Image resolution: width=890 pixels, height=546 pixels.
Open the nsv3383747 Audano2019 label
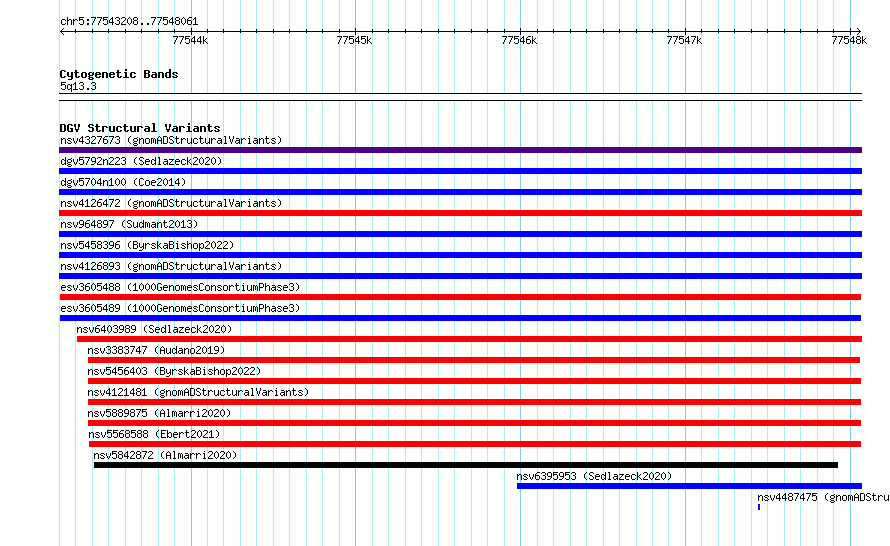(x=156, y=350)
